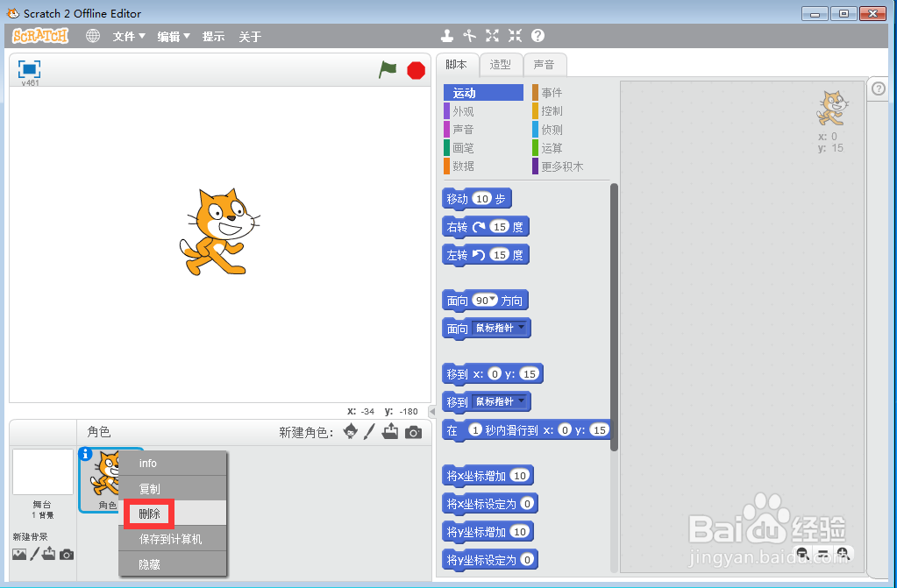Select the stamp duplicate tool
The height and width of the screenshot is (588, 897).
click(447, 36)
